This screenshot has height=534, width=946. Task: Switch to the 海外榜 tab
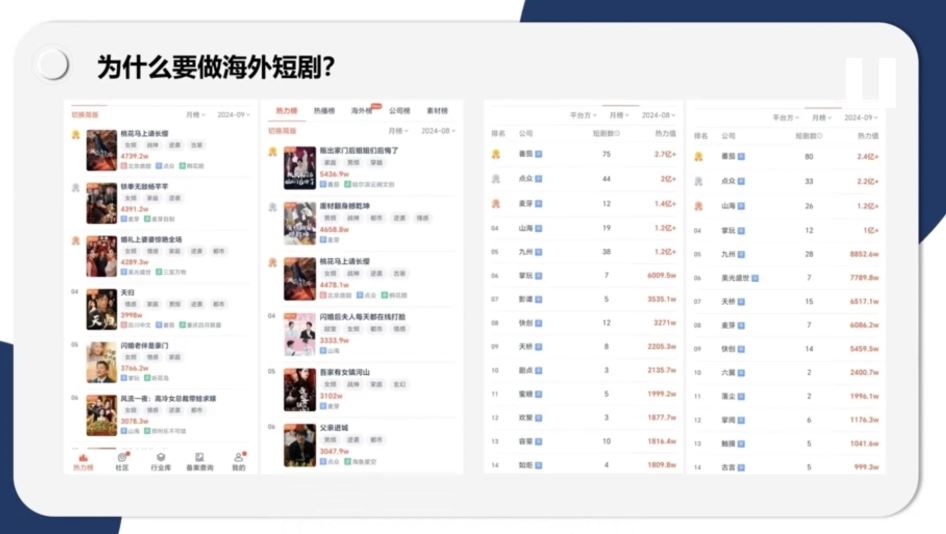coord(362,111)
